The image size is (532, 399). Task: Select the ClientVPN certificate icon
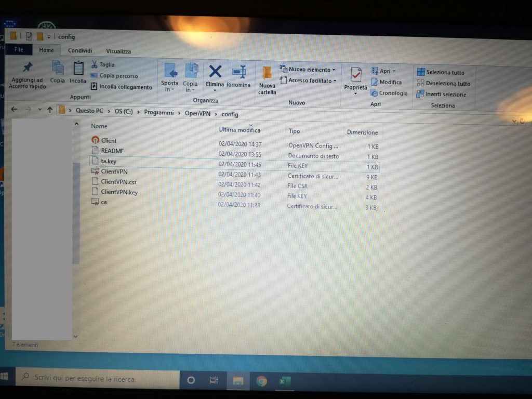[x=96, y=171]
